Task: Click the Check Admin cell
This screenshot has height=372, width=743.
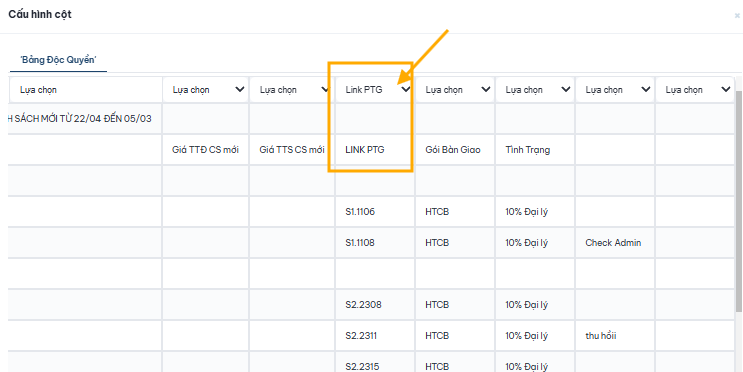Action: pyautogui.click(x=615, y=243)
